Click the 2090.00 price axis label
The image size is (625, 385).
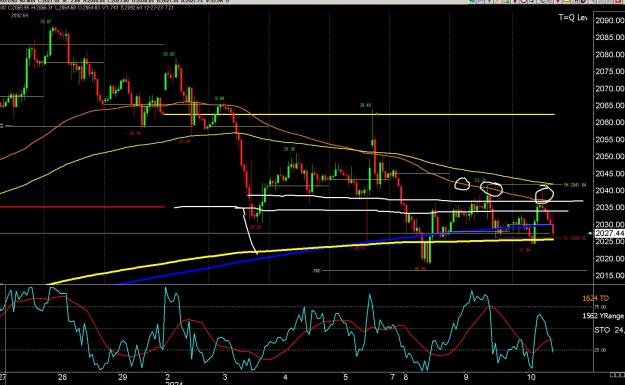pyautogui.click(x=610, y=21)
